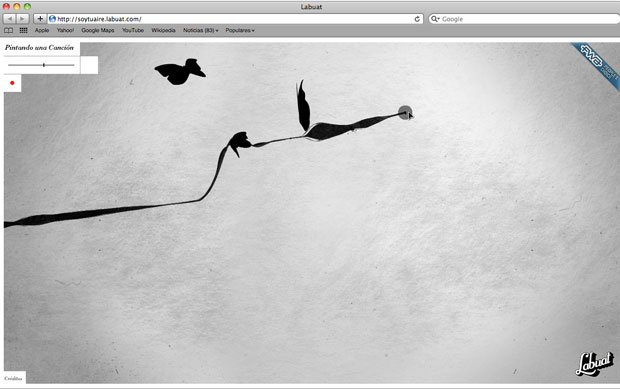Viewport: 620px width, 389px height.
Task: Open the Google Maps bookmark
Action: point(98,30)
